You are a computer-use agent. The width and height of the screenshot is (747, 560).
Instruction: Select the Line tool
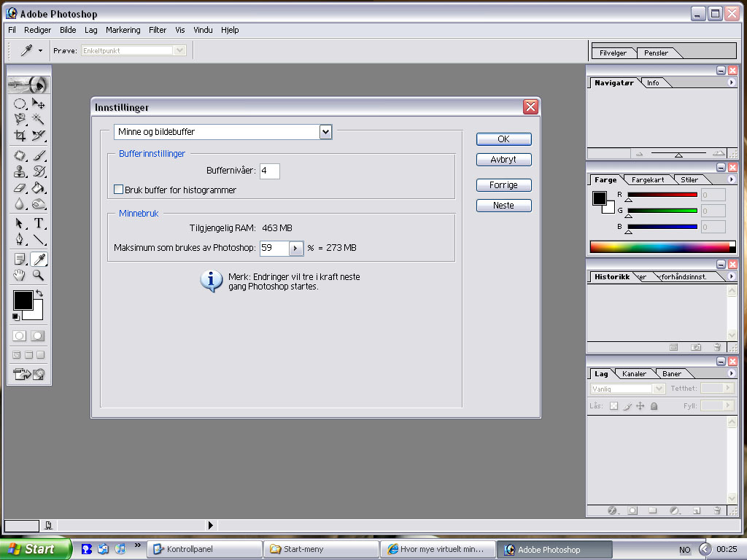38,239
